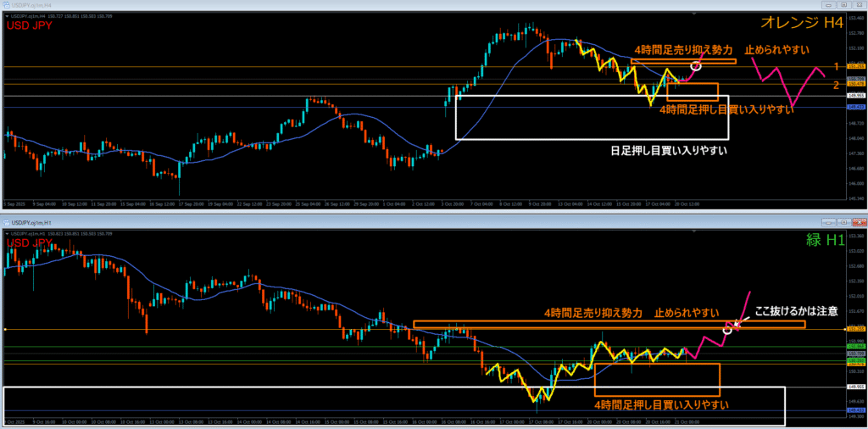Click the red 'USD JPY' label in H4 chart
Image resolution: width=868 pixels, height=429 pixels.
(x=32, y=25)
